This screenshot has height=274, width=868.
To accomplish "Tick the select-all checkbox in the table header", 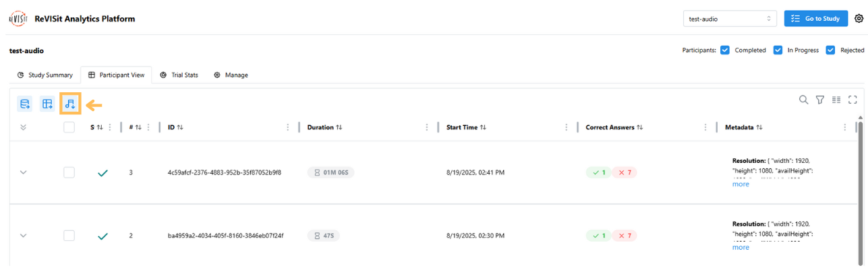I will click(x=69, y=127).
